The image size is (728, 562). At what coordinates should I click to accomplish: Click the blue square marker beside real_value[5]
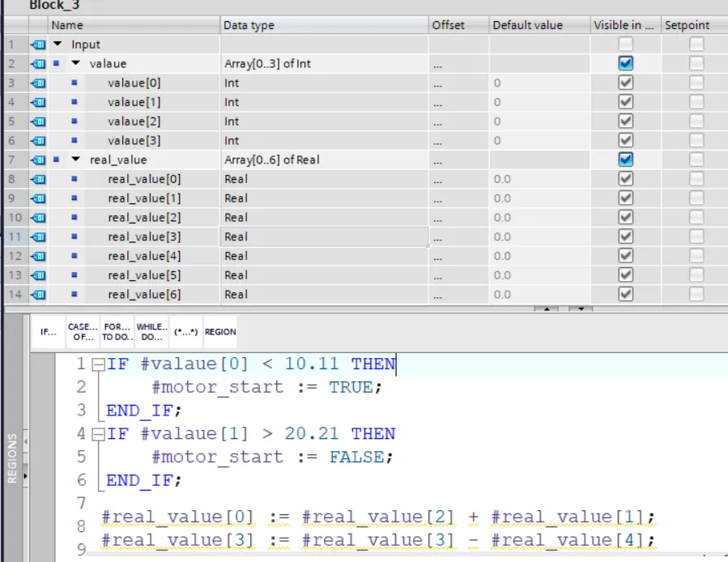75,275
